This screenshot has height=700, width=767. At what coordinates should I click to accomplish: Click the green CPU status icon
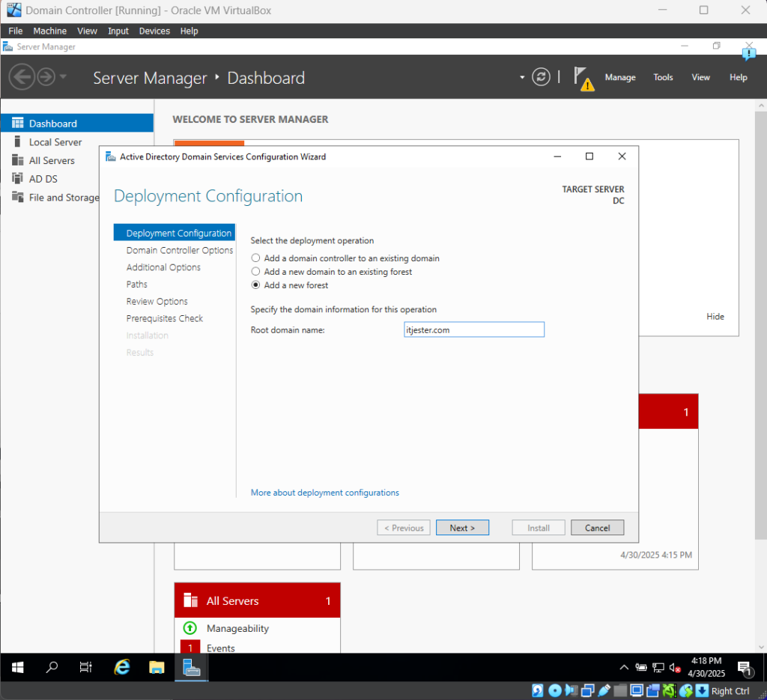click(669, 690)
